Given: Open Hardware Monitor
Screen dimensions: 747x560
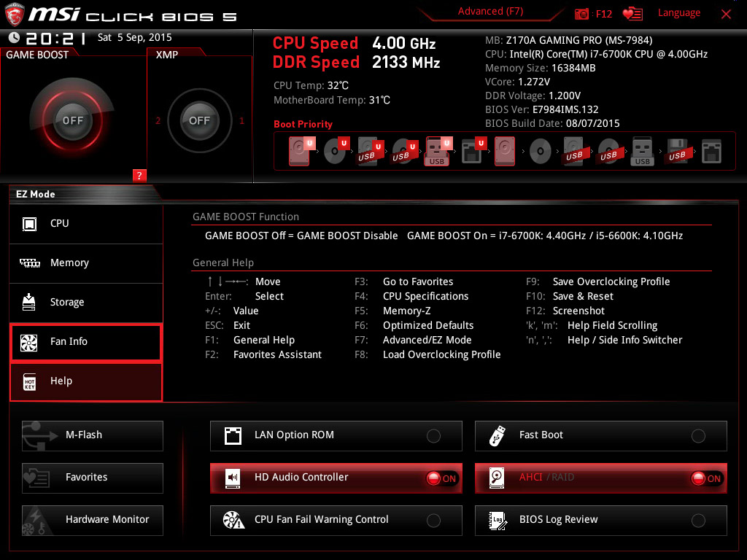Looking at the screenshot, I should (x=93, y=521).
